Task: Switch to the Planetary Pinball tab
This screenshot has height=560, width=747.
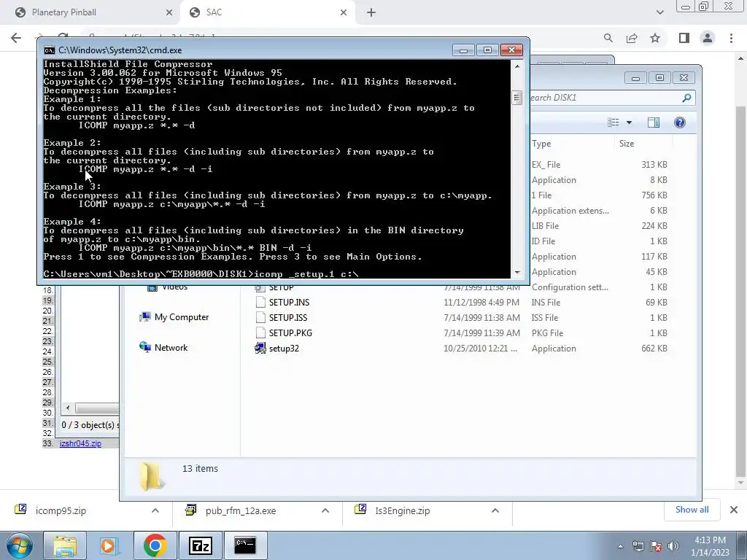Action: (x=90, y=12)
